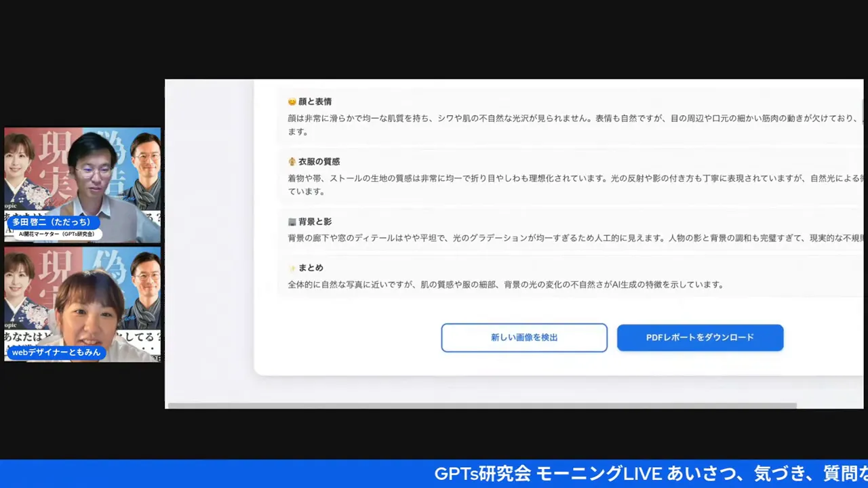Select the 顔と表情 section heading
The height and width of the screenshot is (488, 868).
click(x=315, y=102)
